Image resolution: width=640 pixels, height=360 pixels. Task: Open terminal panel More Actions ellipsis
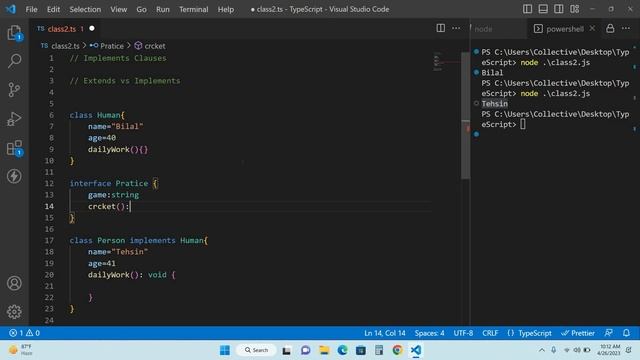(x=626, y=28)
